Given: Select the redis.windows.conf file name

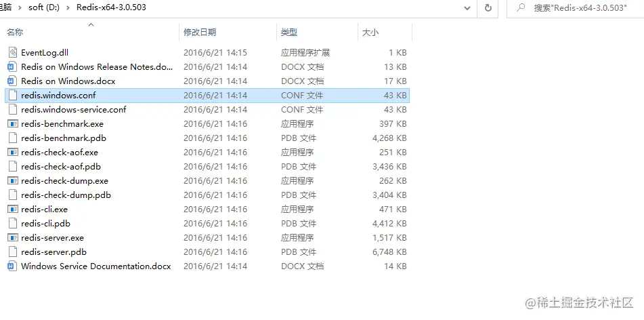Looking at the screenshot, I should tap(58, 96).
